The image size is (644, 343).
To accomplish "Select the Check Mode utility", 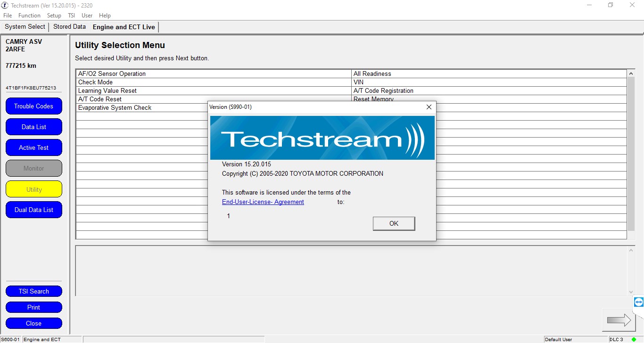I will click(214, 82).
